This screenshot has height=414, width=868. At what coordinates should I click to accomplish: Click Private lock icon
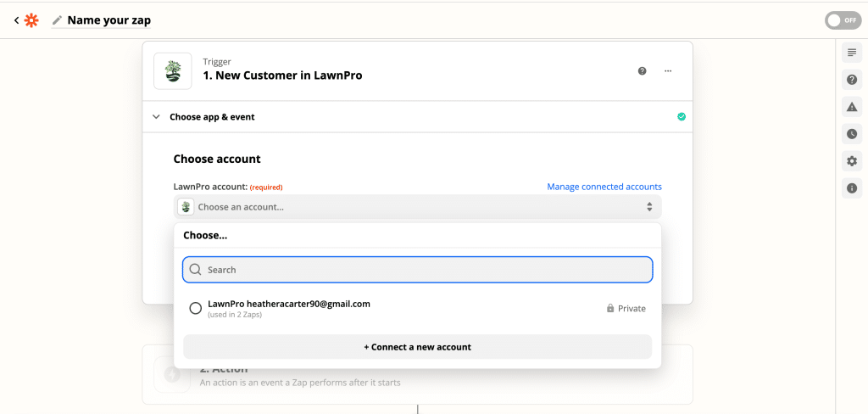[x=610, y=308]
